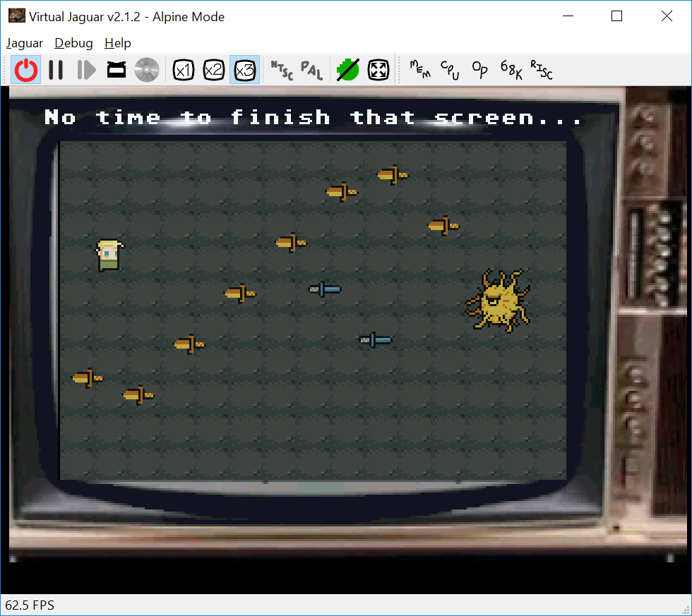Enter fullscreen with the arrows icon
Image resolution: width=692 pixels, height=616 pixels.
(378, 70)
